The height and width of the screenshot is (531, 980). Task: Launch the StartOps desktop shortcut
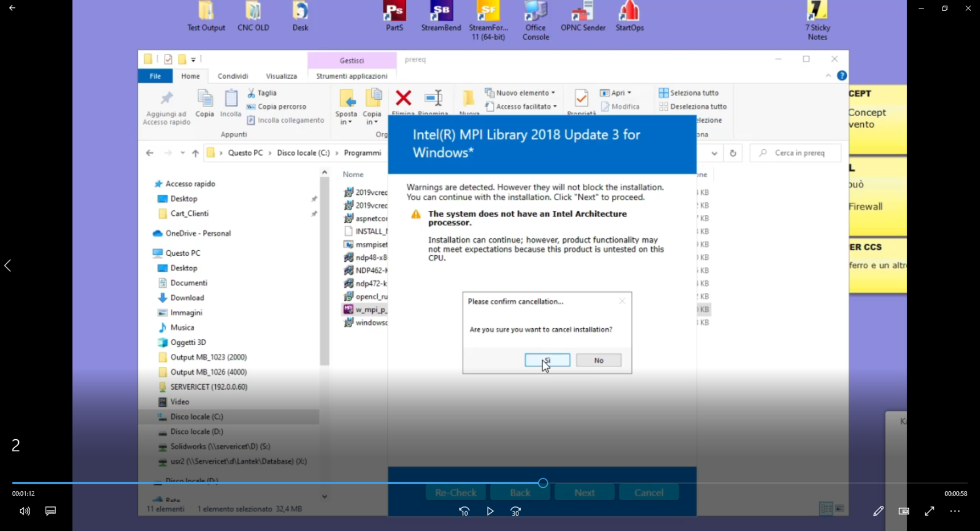coord(630,17)
